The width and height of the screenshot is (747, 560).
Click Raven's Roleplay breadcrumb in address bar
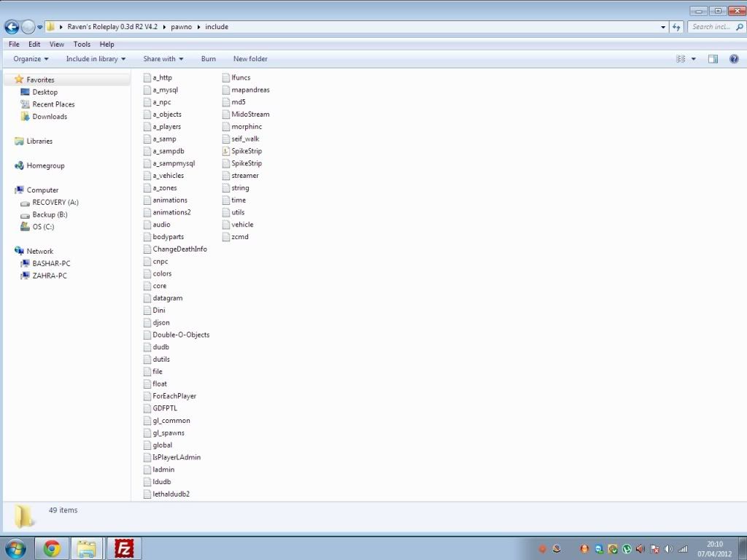click(112, 27)
